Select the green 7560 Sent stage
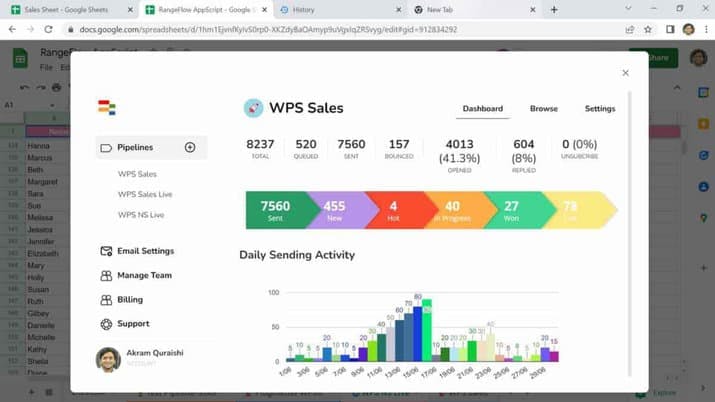This screenshot has width=715, height=402. tap(278, 210)
